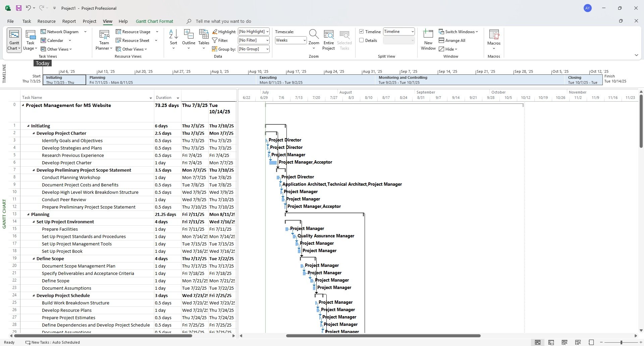Open the Duration column filter arrow
The height and width of the screenshot is (346, 644).
click(178, 98)
